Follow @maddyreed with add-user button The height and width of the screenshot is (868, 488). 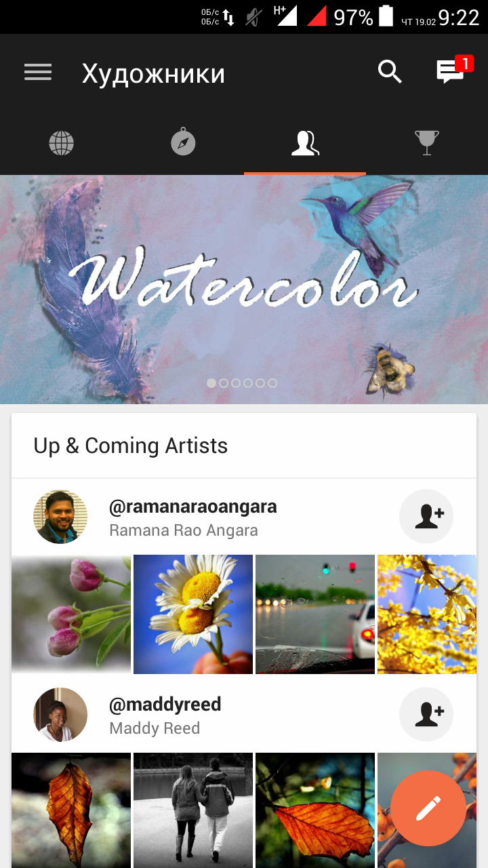click(x=426, y=714)
